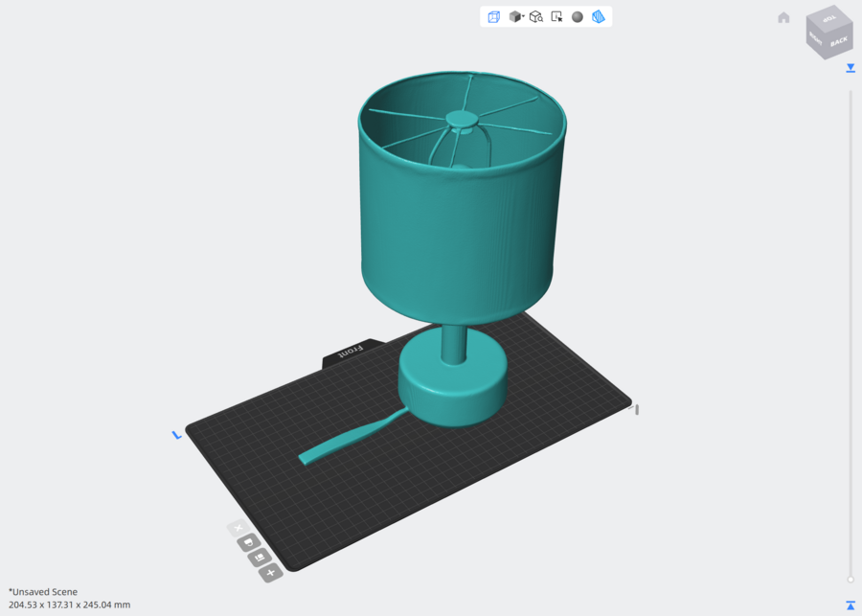The image size is (862, 616).
Task: Click the layout icon beside build platform
Action: (260, 558)
